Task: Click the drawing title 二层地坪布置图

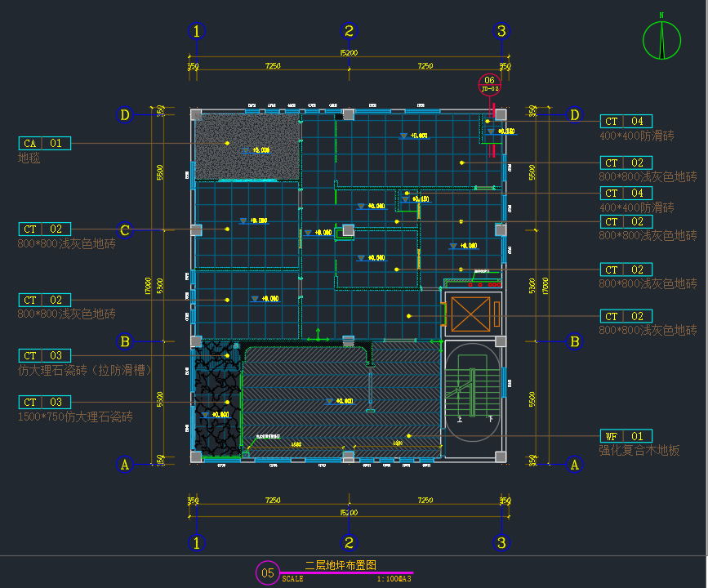Action: [341, 565]
